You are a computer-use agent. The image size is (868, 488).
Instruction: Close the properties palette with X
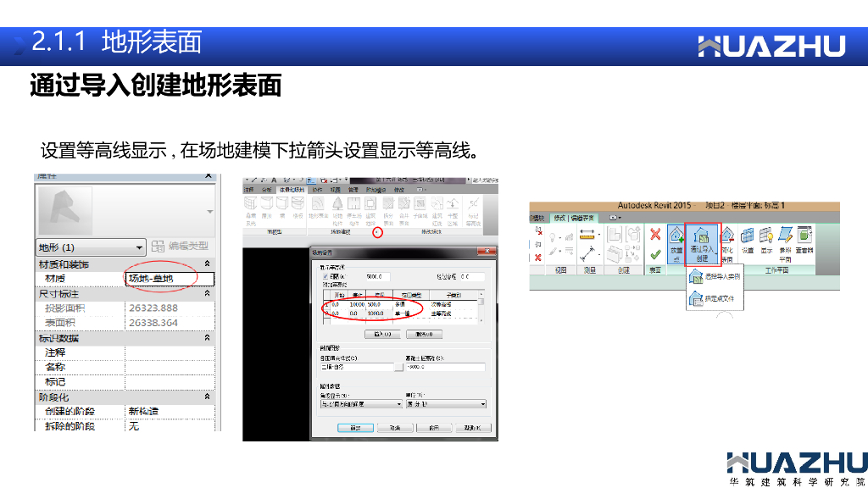209,175
